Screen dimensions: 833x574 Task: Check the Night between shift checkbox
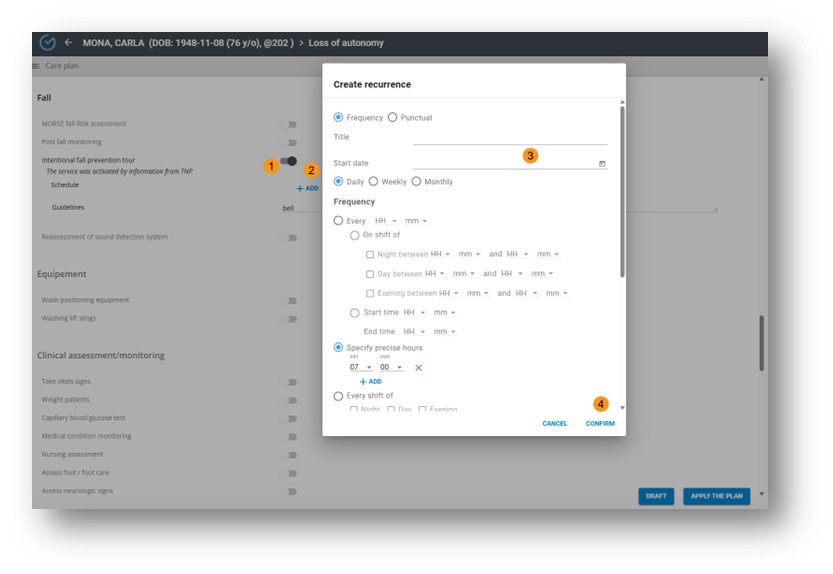click(370, 255)
